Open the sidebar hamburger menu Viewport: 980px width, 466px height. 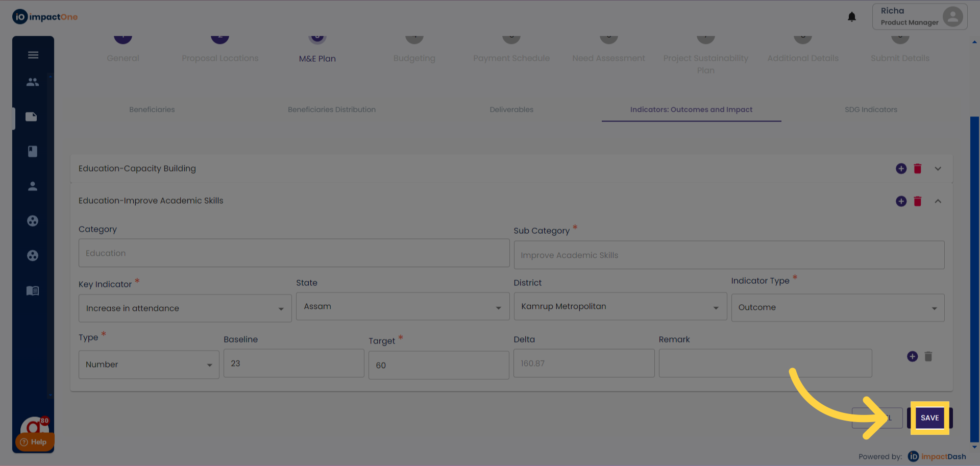click(x=33, y=55)
